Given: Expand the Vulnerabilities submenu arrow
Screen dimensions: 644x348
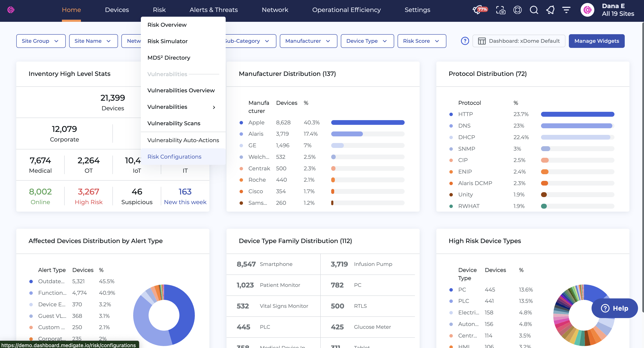Looking at the screenshot, I should (x=214, y=107).
